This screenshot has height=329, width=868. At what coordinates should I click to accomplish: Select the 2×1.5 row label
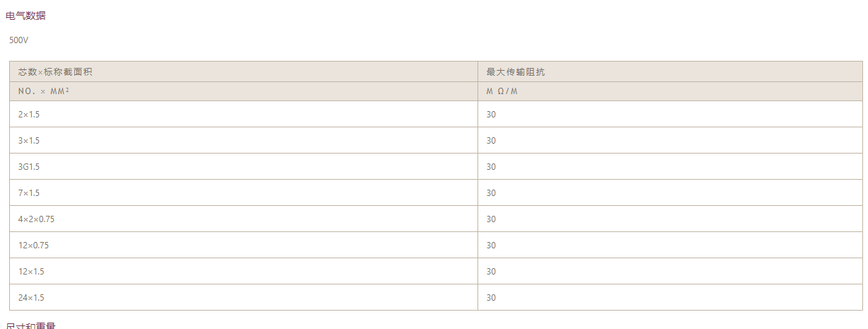tap(29, 115)
